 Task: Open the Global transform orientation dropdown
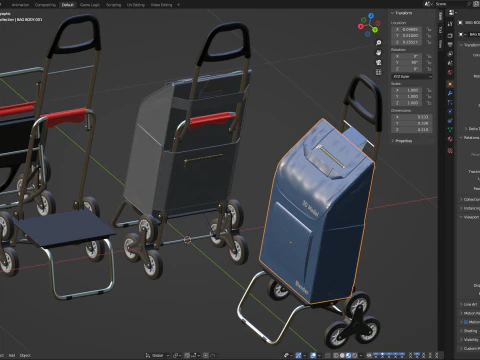pos(157,356)
